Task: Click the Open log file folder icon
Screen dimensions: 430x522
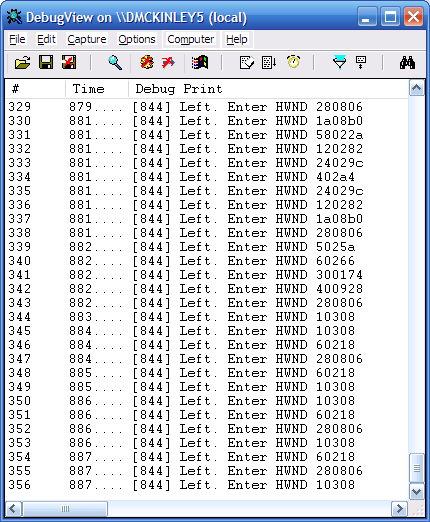Action: [22, 62]
